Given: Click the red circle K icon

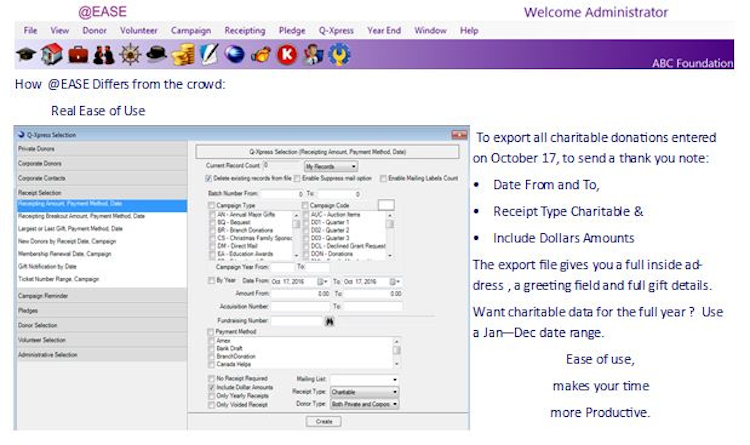Looking at the screenshot, I should [x=287, y=55].
